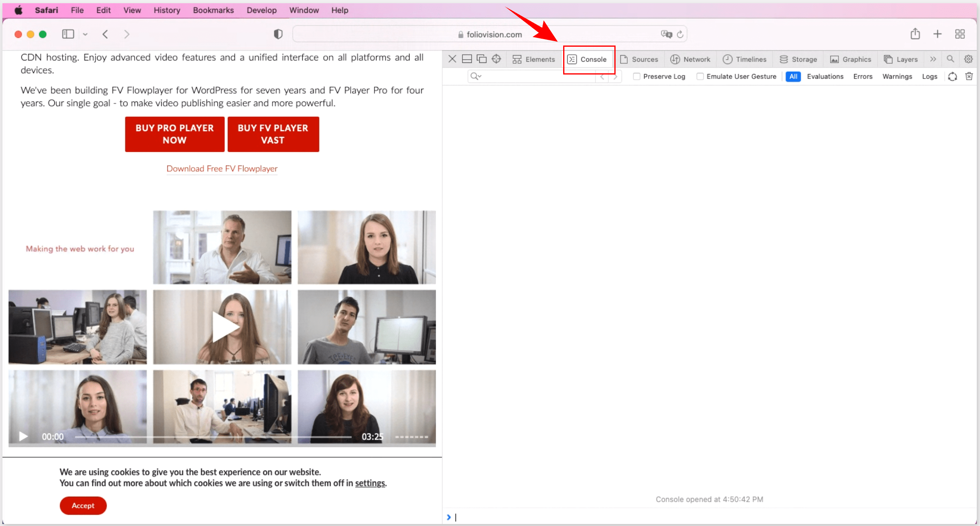
Task: Filter console by Warnings
Action: (x=897, y=77)
